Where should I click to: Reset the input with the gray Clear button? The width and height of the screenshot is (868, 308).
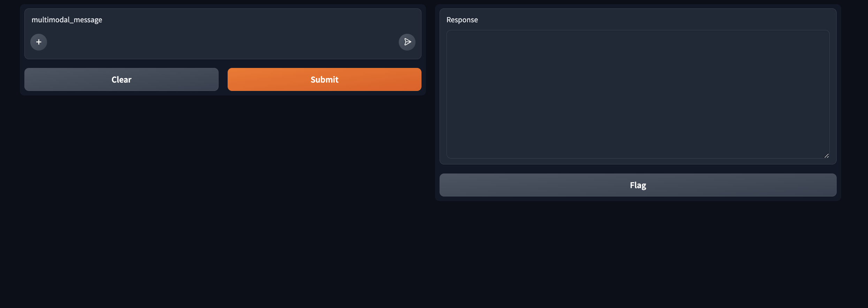pyautogui.click(x=121, y=79)
